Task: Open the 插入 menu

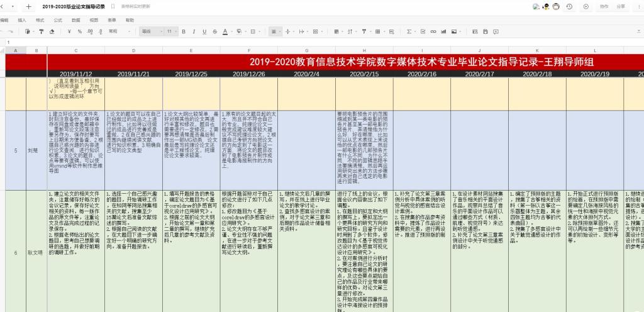Action: (x=22, y=20)
